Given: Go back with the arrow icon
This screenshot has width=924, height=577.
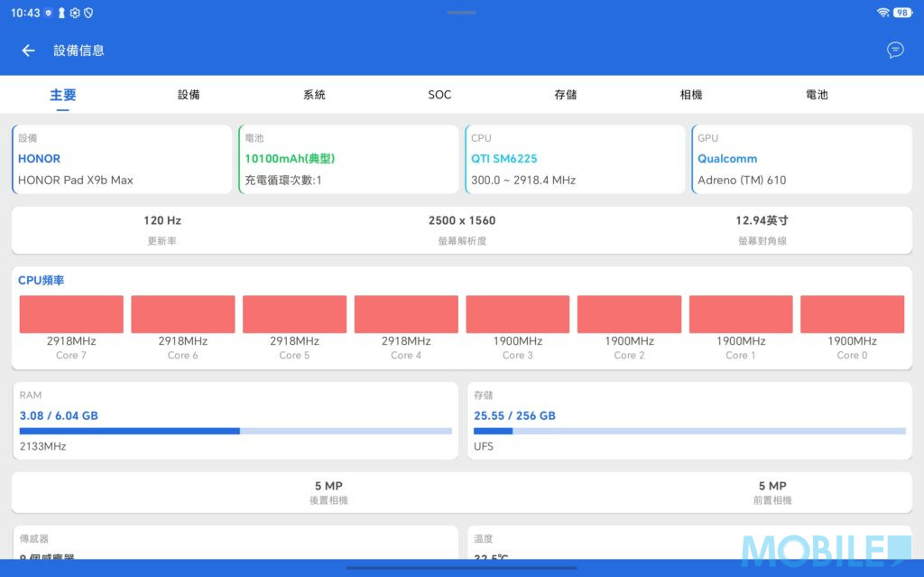Looking at the screenshot, I should point(28,51).
